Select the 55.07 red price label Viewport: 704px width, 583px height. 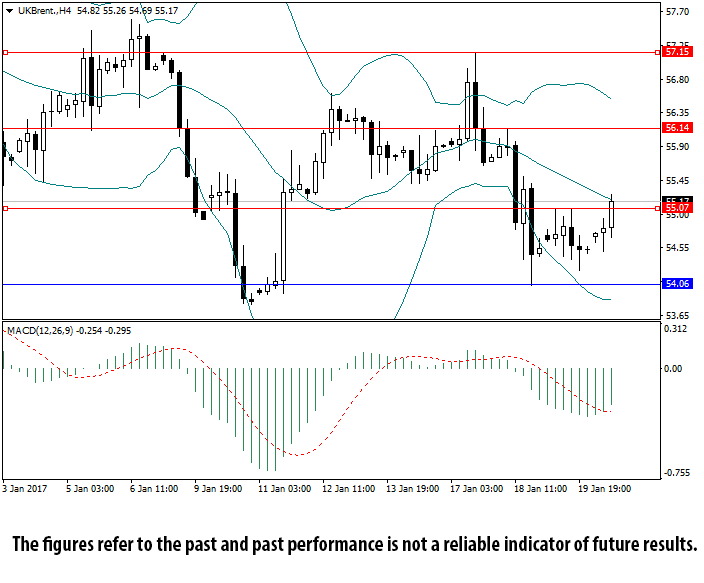pyautogui.click(x=678, y=208)
